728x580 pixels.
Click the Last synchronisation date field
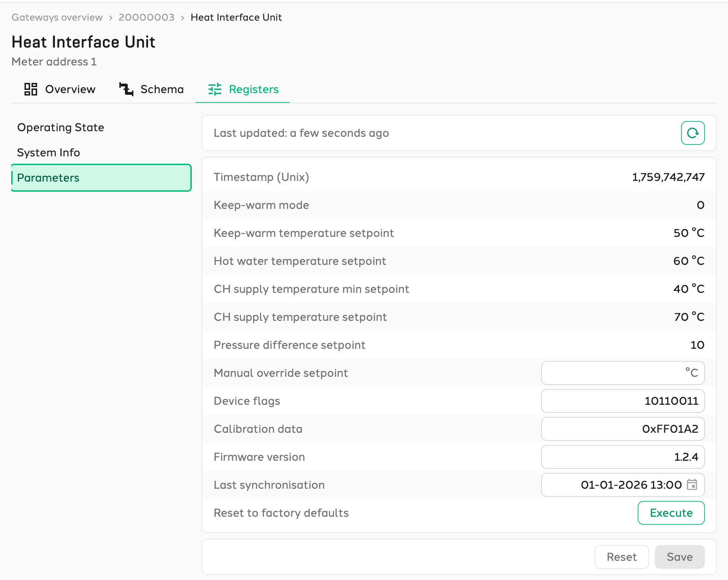(x=623, y=485)
